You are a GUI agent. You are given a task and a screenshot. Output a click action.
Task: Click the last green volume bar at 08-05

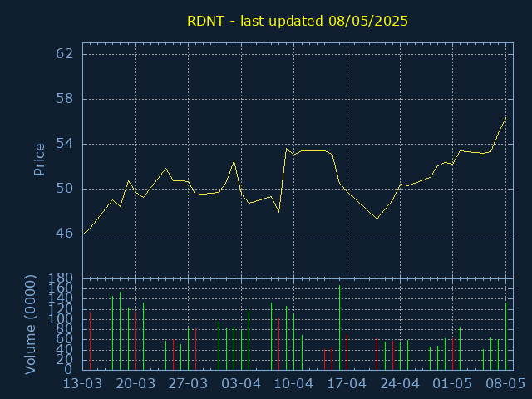(x=506, y=336)
